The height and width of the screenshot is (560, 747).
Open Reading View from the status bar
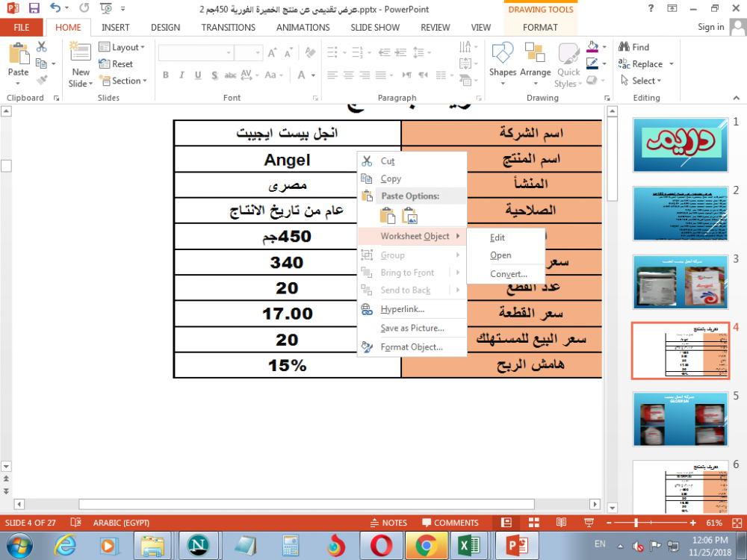561,523
